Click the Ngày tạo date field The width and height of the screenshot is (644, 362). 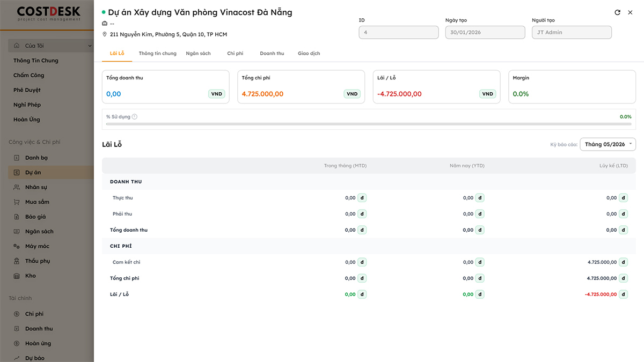coord(485,32)
